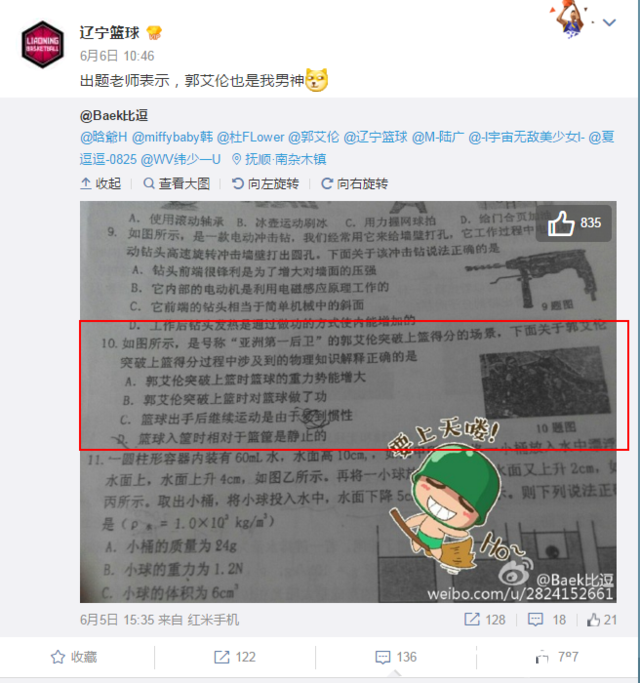Image resolution: width=640 pixels, height=683 pixels.
Task: Rotate the image left with 向左旋转
Action: [265, 184]
